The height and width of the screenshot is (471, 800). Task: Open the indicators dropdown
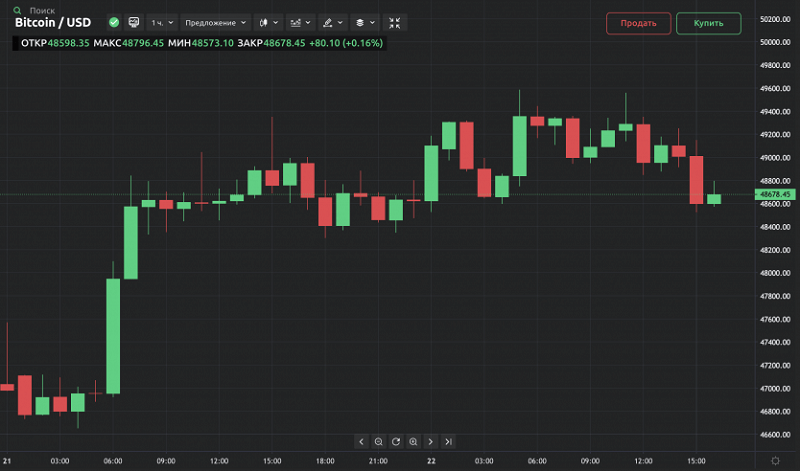[299, 21]
